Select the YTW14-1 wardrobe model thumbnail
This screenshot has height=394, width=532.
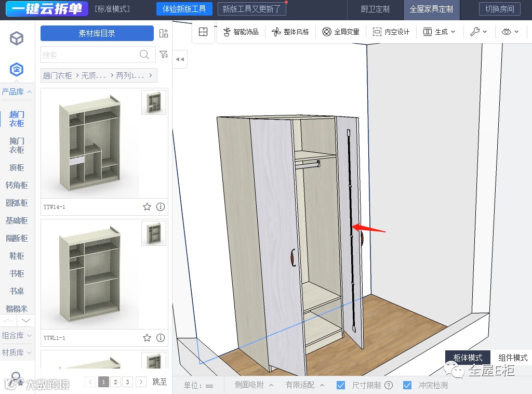(90, 143)
